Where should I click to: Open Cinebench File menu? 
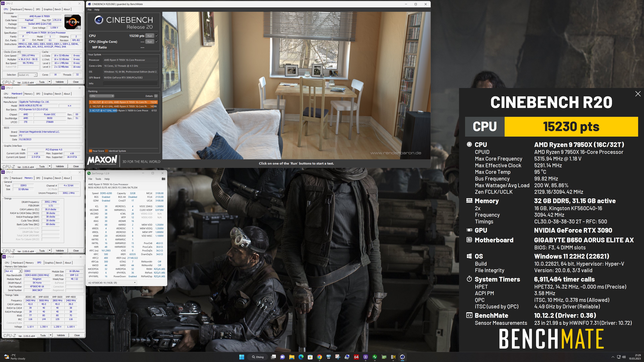pos(90,10)
